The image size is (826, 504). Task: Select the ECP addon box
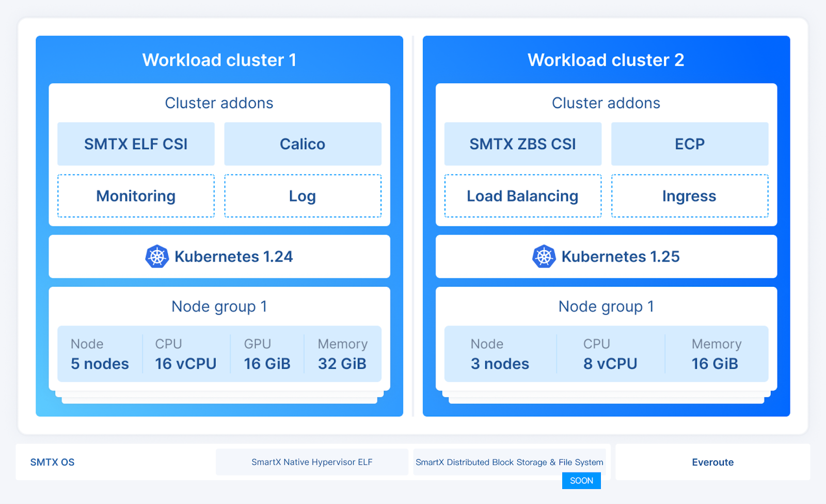(690, 144)
